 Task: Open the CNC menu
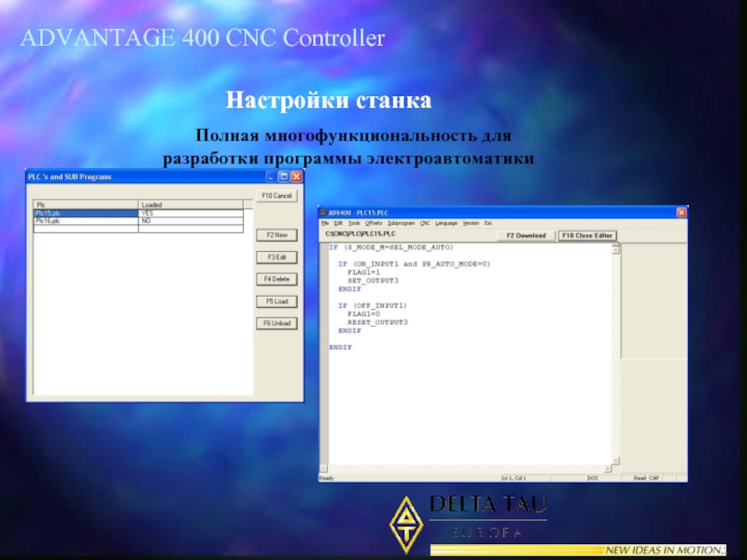click(425, 223)
